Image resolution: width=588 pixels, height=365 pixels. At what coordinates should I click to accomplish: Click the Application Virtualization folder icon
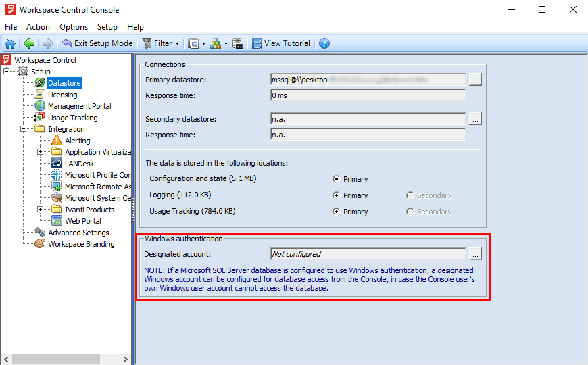pos(57,151)
